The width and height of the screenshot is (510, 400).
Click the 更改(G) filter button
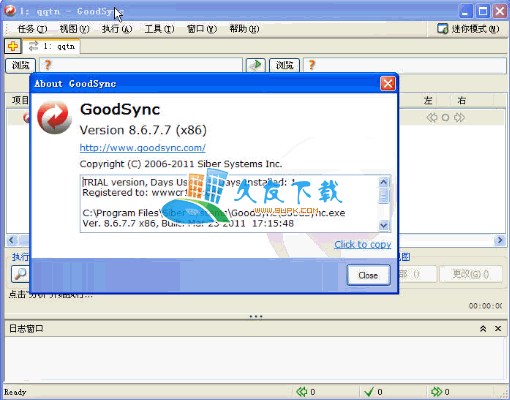coord(471,274)
